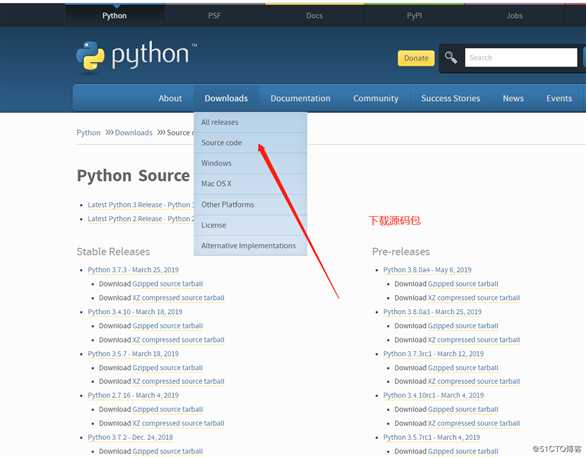Screen dimensions: 586x457
Task: Select All releases in Downloads dropdown
Action: coord(250,122)
